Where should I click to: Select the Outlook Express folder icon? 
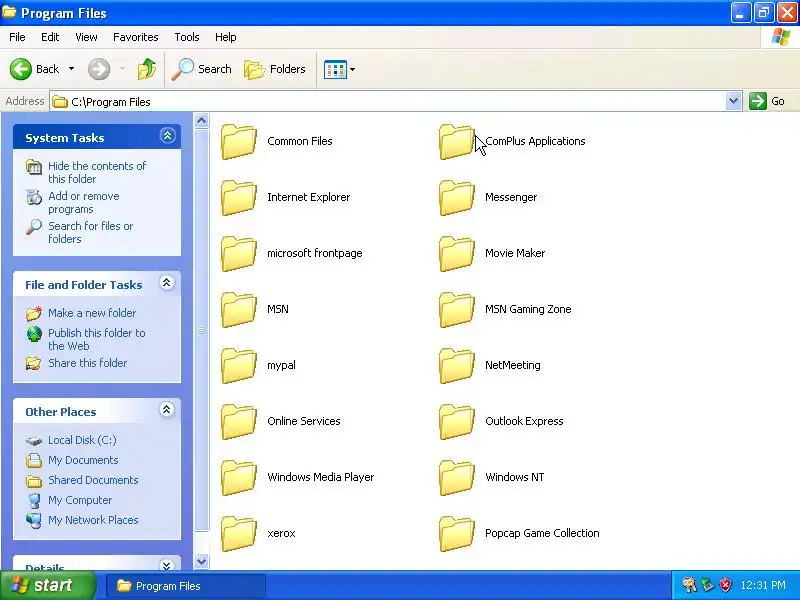coord(457,422)
